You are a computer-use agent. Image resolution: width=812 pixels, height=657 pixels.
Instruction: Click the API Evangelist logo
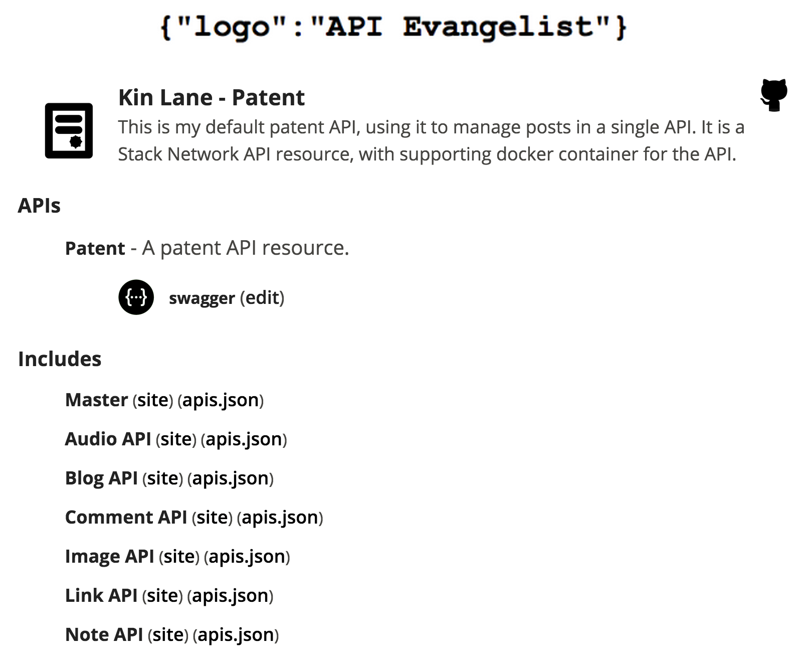(x=393, y=27)
